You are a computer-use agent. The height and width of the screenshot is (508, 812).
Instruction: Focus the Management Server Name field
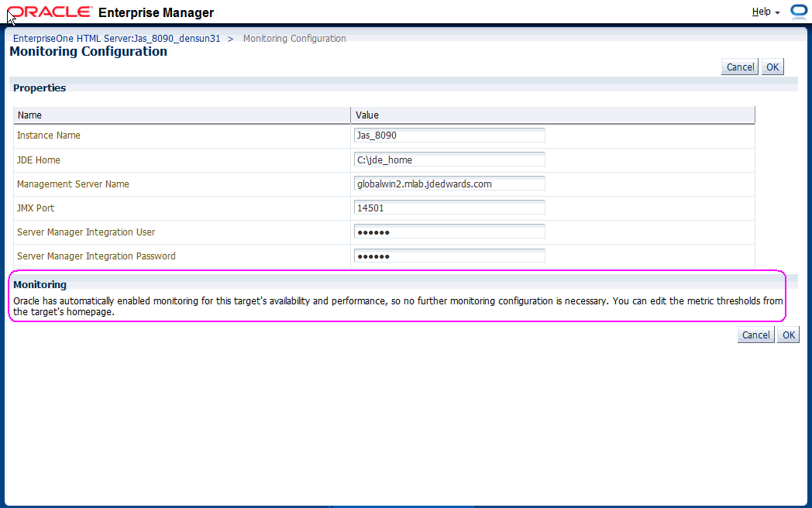click(x=449, y=184)
